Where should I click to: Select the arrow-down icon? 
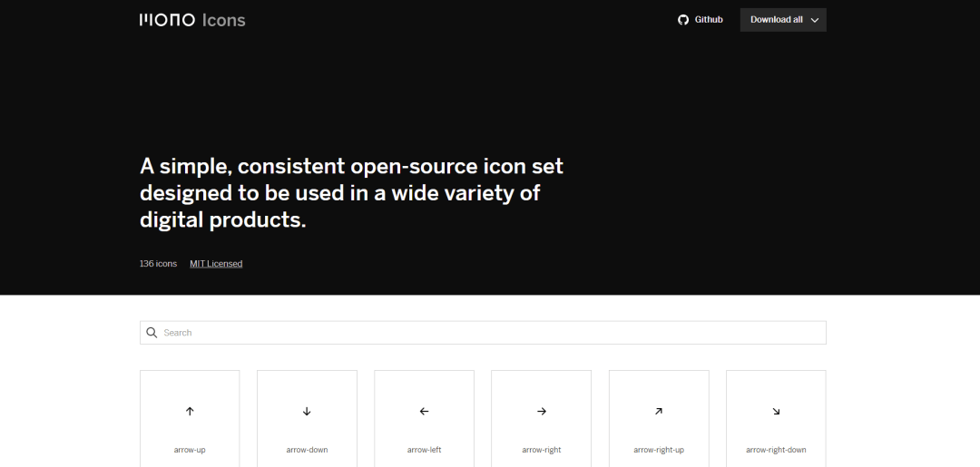point(307,411)
